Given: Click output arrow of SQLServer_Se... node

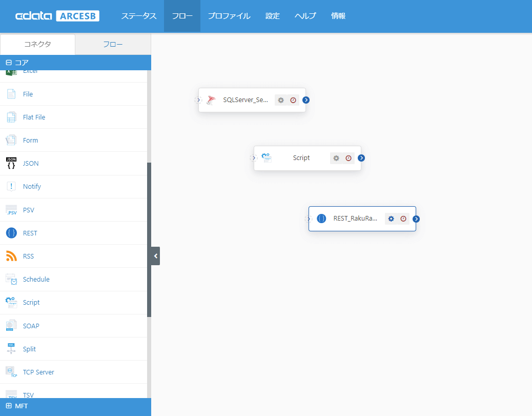Looking at the screenshot, I should [x=305, y=100].
